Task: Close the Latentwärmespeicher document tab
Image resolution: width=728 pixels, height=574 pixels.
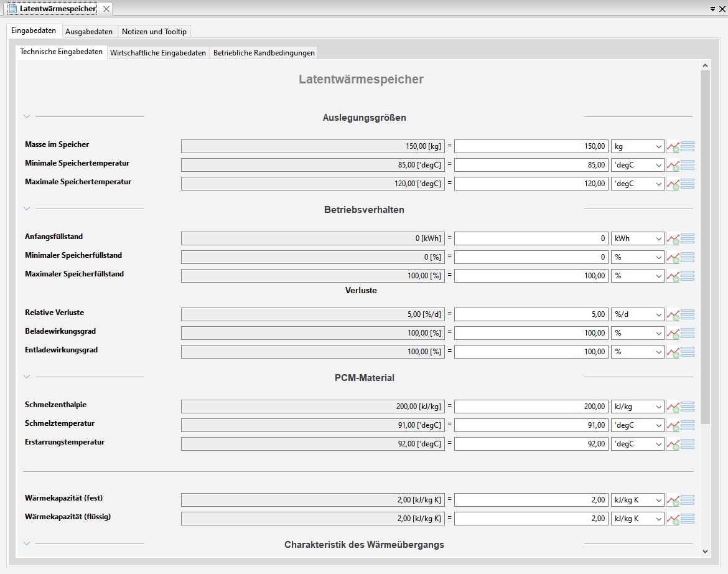Action: 106,9
